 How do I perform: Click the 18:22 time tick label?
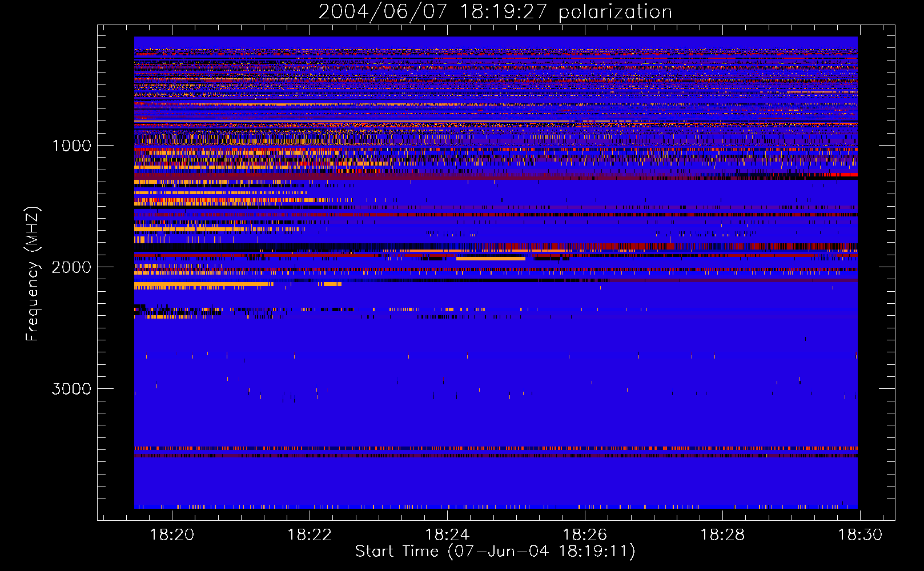pos(310,535)
